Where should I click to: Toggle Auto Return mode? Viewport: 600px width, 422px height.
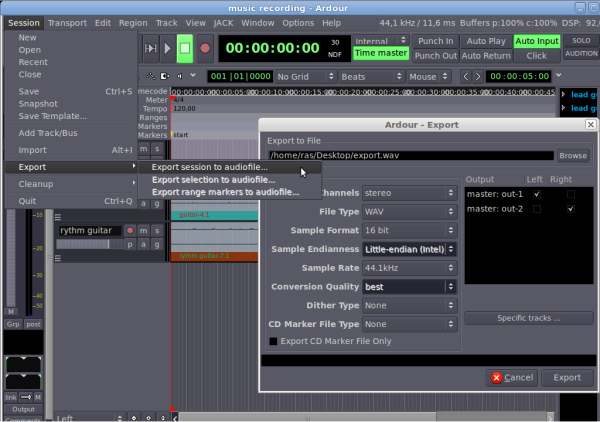pyautogui.click(x=486, y=55)
